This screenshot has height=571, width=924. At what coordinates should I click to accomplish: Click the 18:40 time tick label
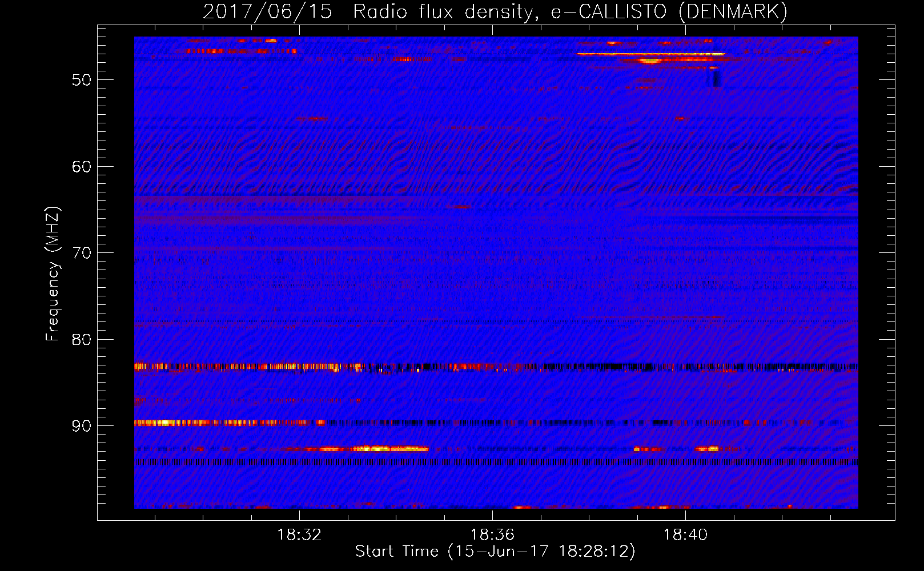685,535
